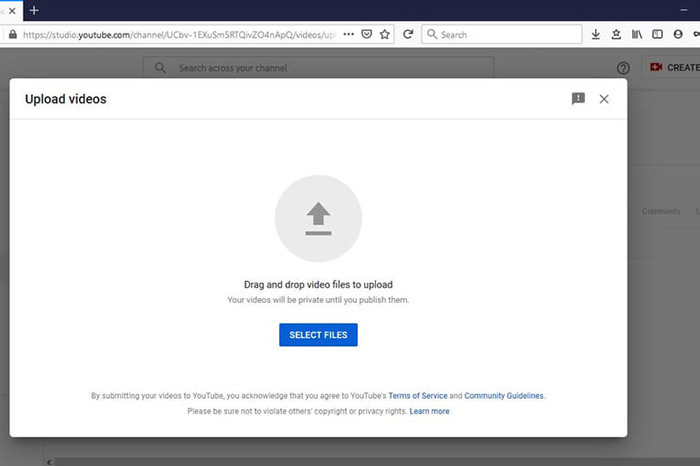
Task: Select the Comments column header behind dialog
Action: [x=661, y=211]
